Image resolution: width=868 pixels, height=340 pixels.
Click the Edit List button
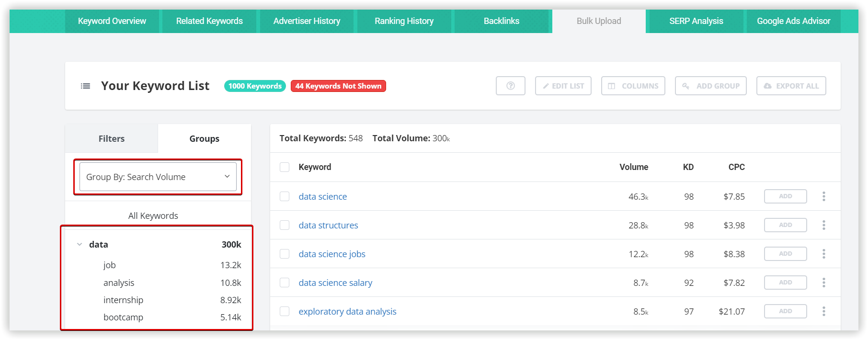[x=563, y=86]
